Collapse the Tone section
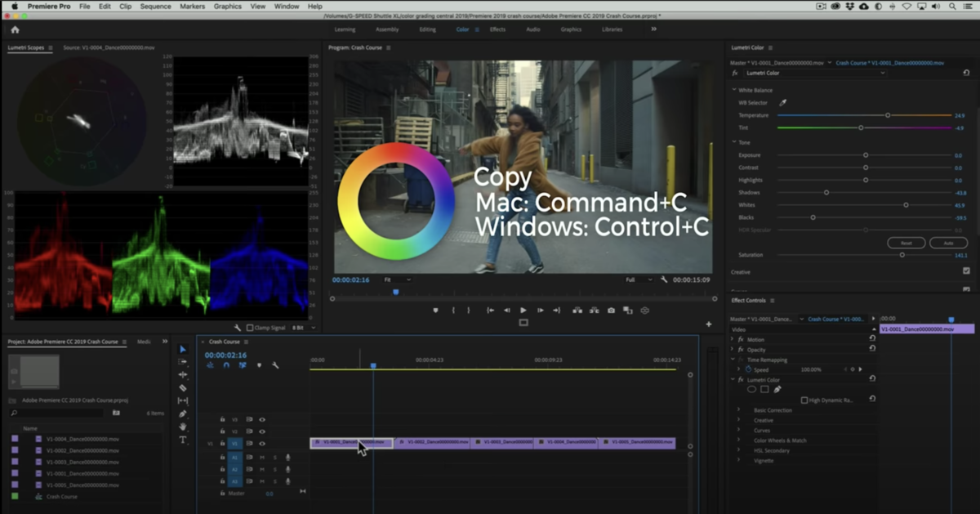 (733, 142)
